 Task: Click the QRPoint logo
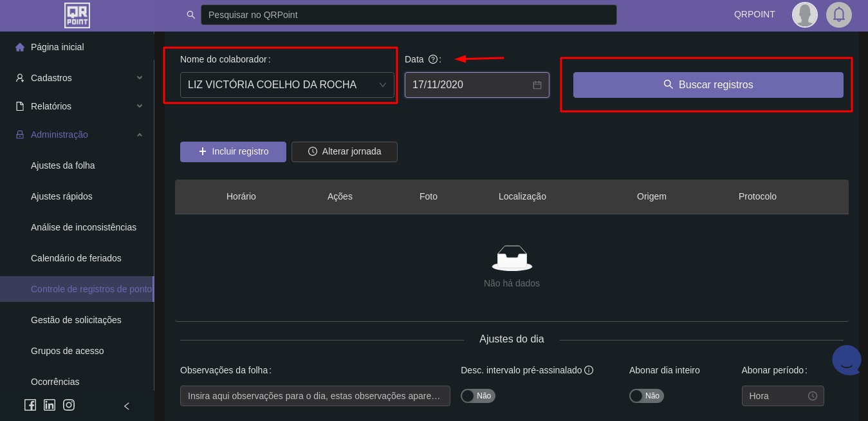click(77, 15)
